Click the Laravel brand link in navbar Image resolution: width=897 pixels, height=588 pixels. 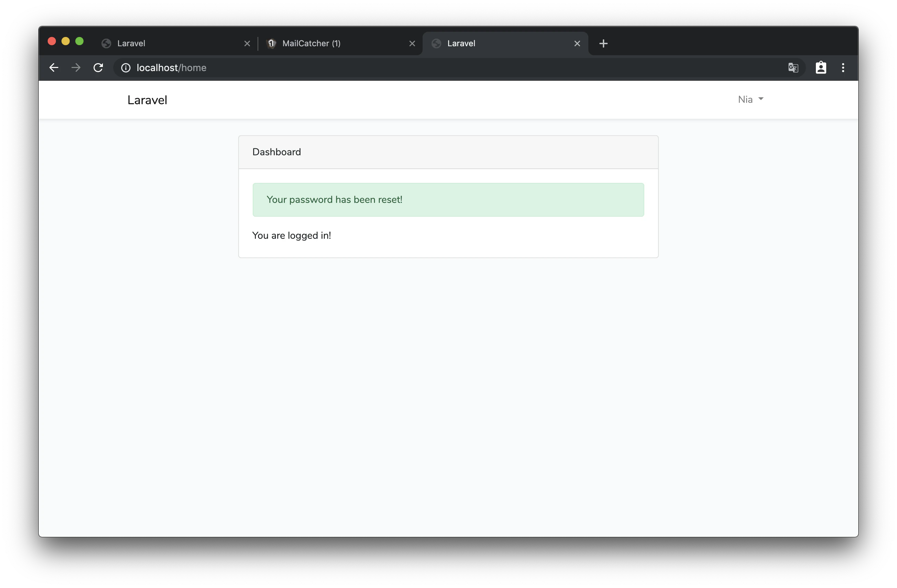pyautogui.click(x=147, y=100)
